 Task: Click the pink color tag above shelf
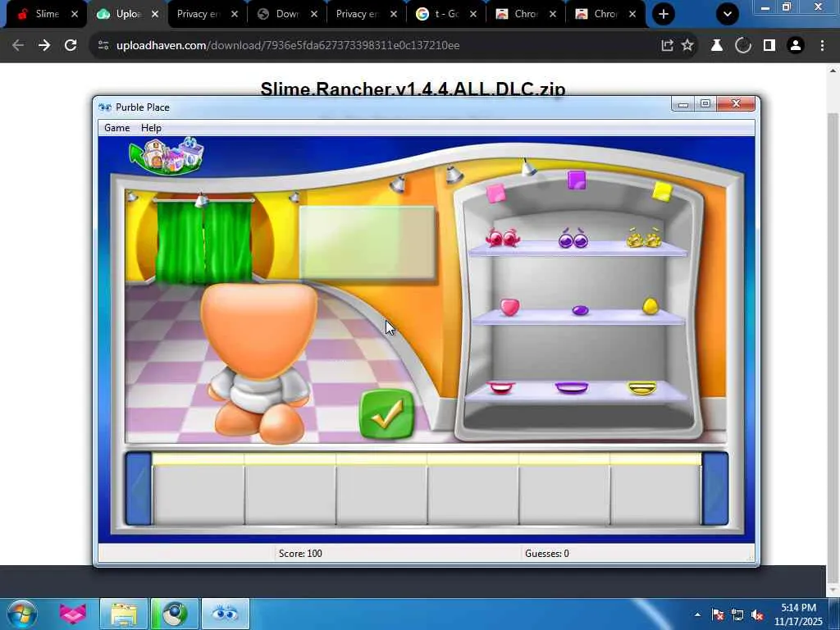point(495,193)
